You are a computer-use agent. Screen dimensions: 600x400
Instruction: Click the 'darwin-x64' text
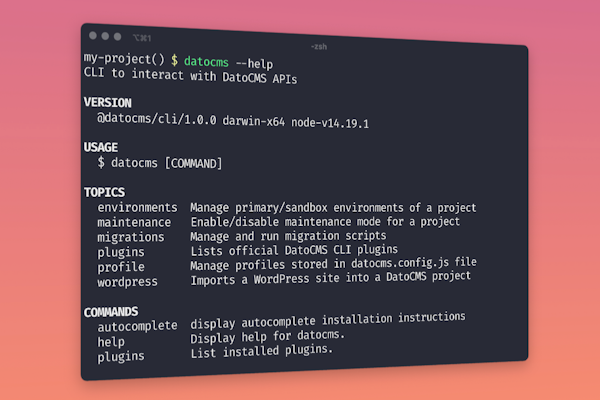click(254, 121)
